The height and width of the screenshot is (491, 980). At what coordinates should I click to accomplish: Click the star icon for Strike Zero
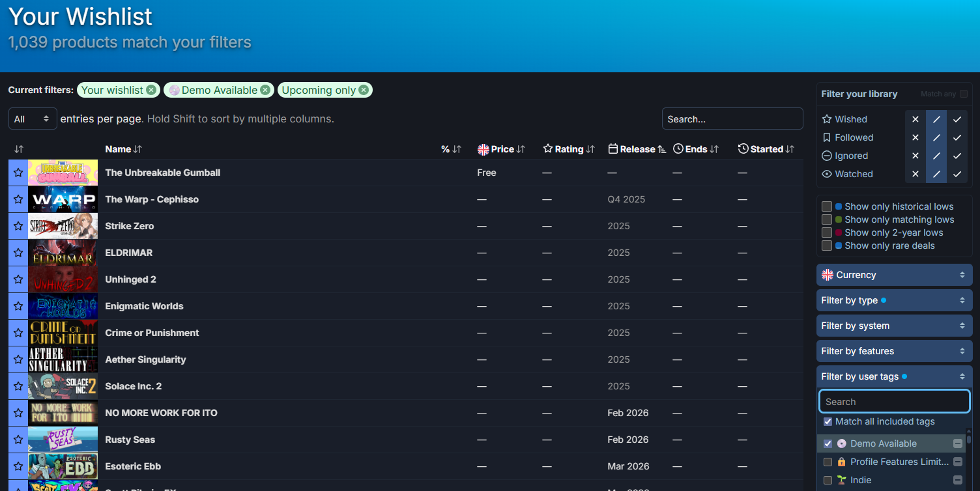(18, 226)
